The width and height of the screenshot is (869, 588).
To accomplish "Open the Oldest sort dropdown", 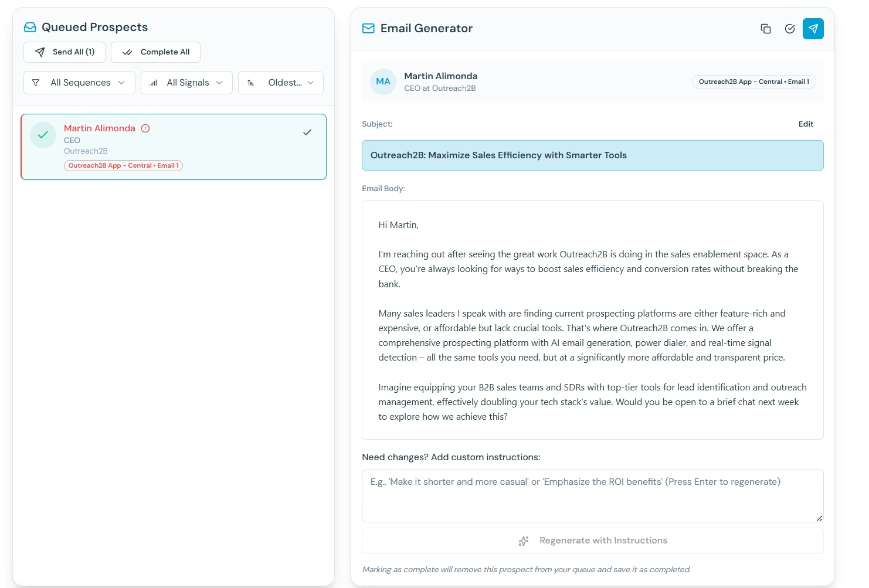I will coord(281,83).
